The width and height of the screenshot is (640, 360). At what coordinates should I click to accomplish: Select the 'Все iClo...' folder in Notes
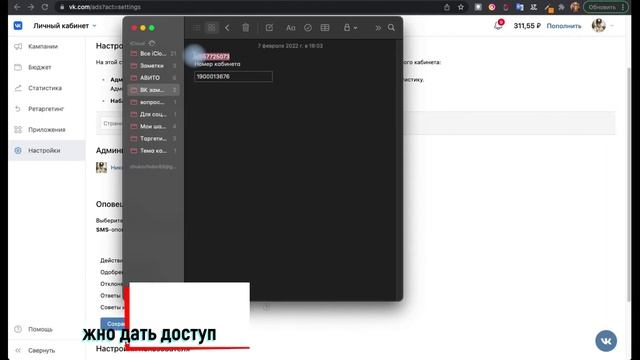click(x=153, y=53)
